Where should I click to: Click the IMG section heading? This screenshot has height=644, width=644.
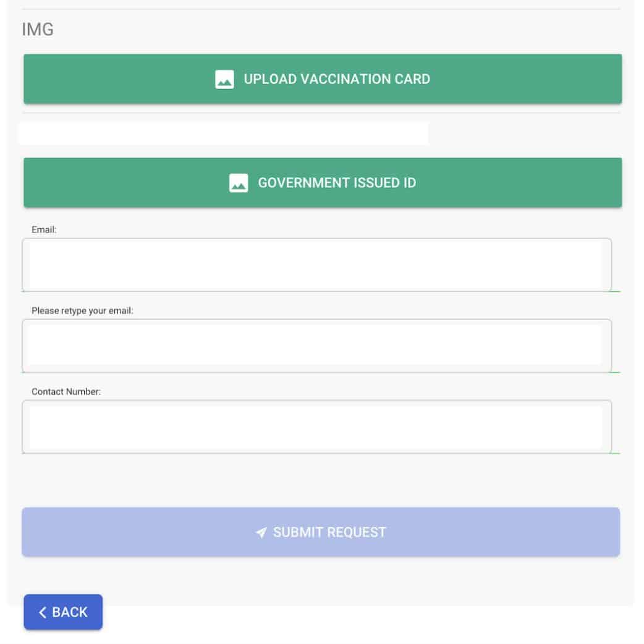click(38, 29)
